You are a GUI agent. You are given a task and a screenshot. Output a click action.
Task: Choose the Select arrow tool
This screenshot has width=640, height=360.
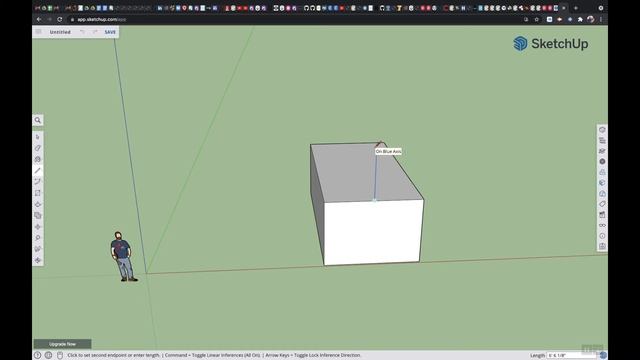click(x=38, y=137)
